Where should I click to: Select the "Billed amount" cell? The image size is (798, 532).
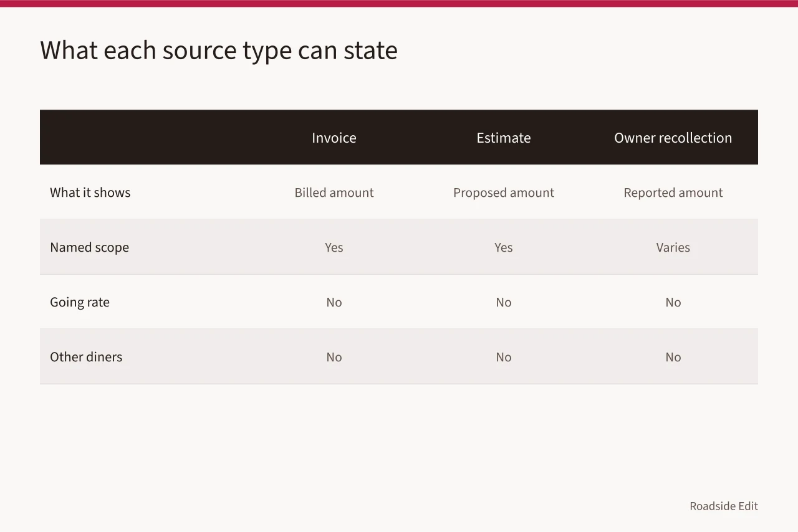point(334,192)
